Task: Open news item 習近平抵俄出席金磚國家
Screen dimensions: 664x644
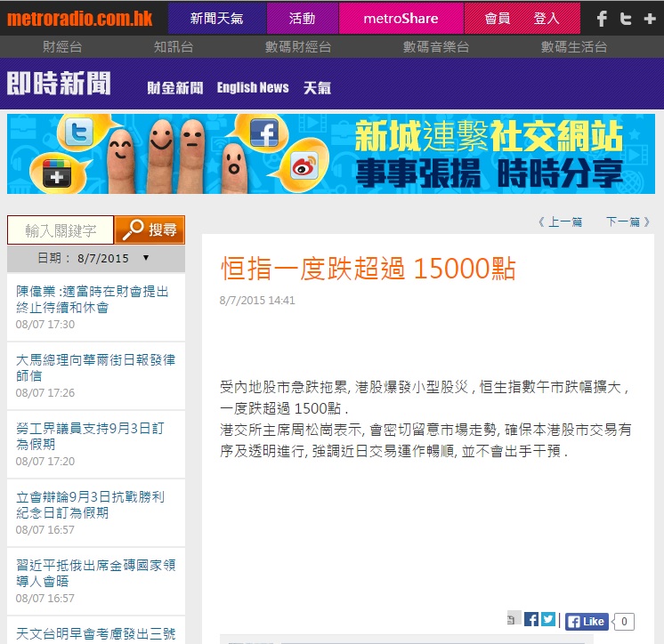Action: [x=96, y=574]
